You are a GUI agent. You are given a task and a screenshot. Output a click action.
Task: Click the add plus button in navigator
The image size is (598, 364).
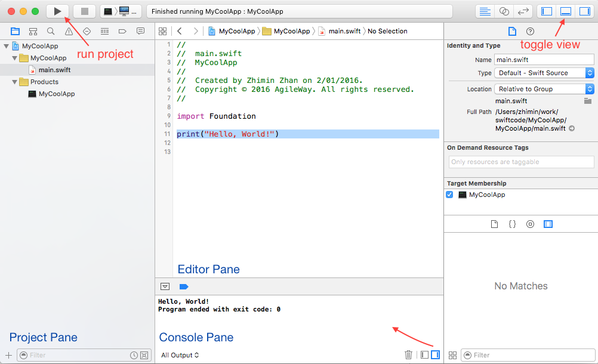(8, 355)
